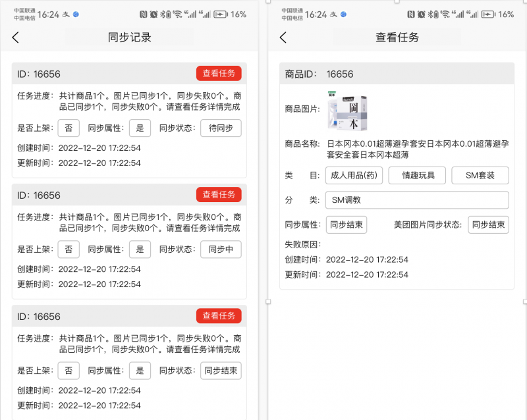527x420 pixels.
Task: Click the 同步记录 page title
Action: coord(129,38)
